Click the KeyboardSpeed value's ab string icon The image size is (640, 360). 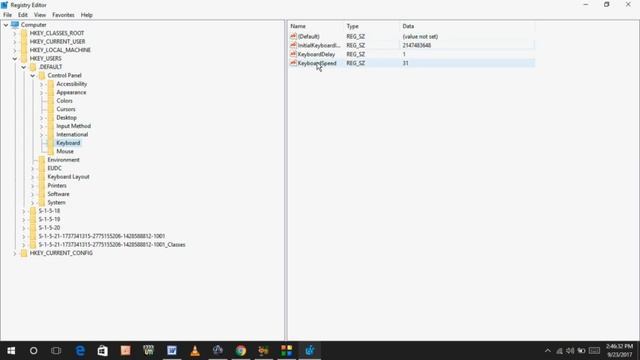293,63
